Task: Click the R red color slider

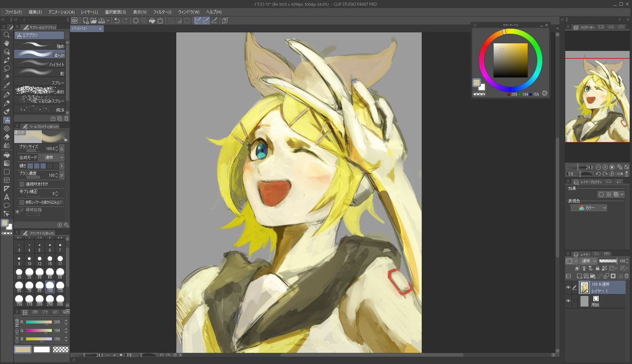Action: [38, 322]
